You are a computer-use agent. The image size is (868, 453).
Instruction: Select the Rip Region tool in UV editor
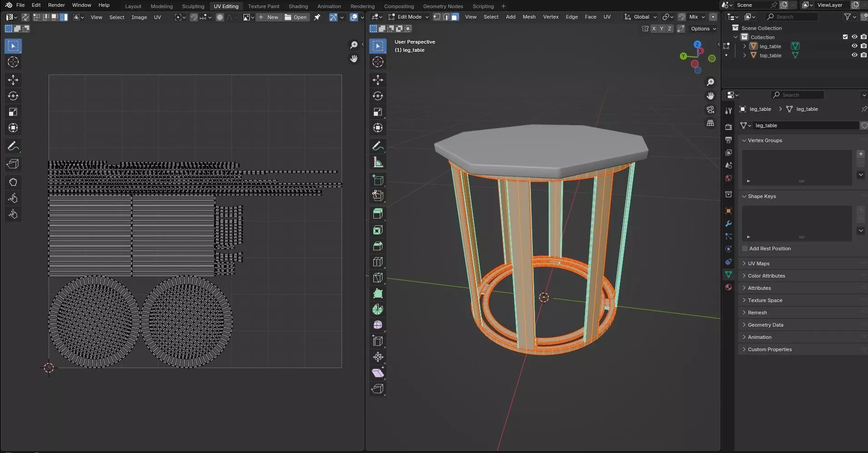[x=13, y=164]
